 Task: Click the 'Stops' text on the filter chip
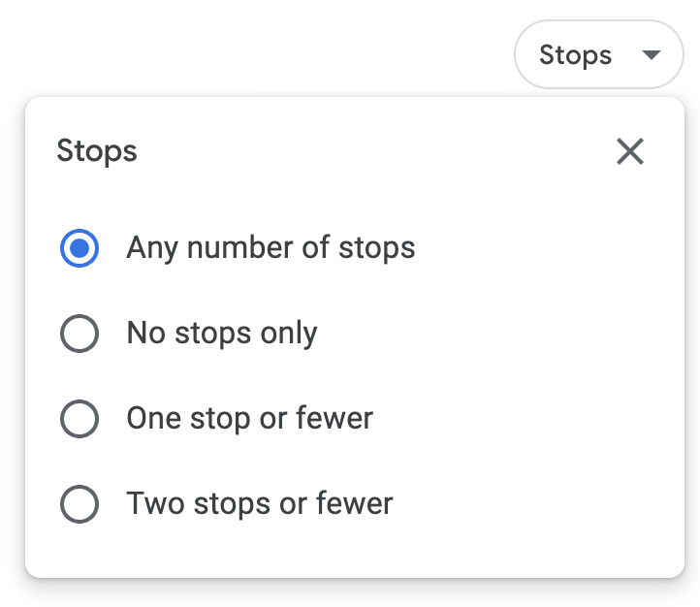575,55
